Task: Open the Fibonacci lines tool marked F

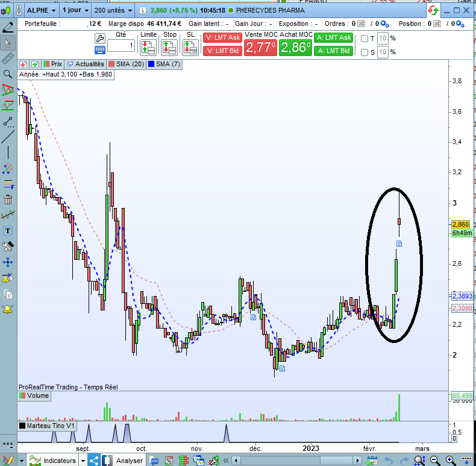Action: [8, 184]
